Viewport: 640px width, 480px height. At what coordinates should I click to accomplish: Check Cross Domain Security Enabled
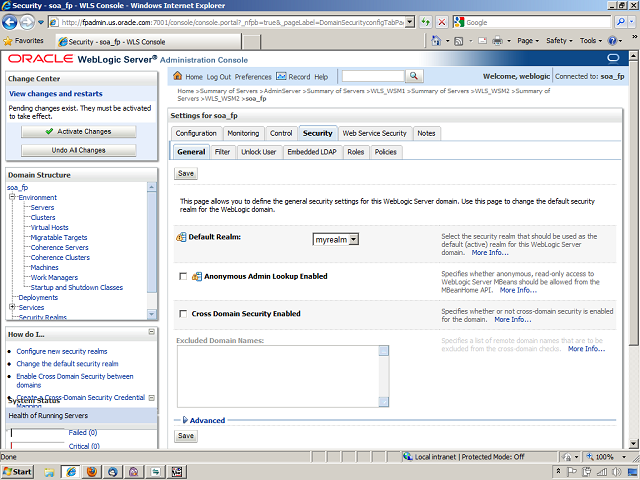click(182, 314)
